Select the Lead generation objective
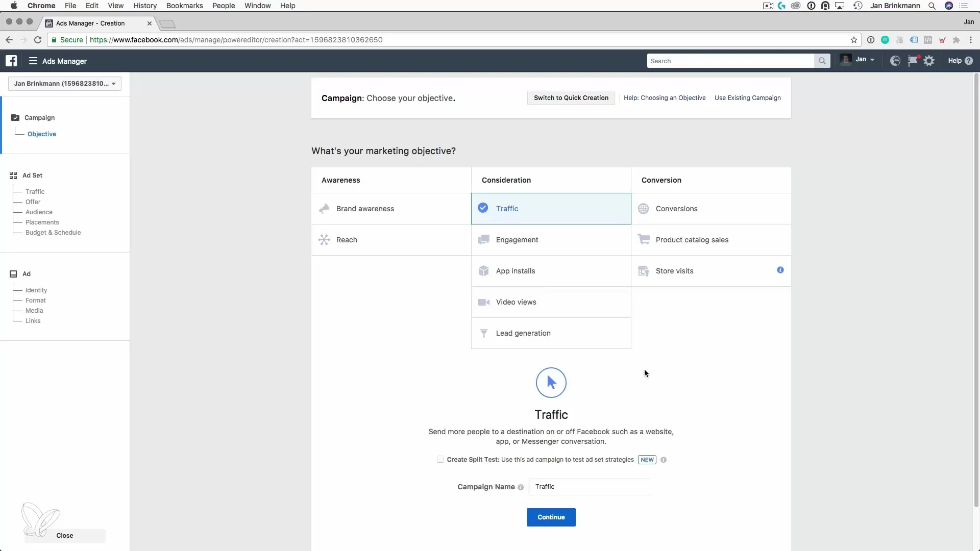The image size is (980, 551). (551, 333)
